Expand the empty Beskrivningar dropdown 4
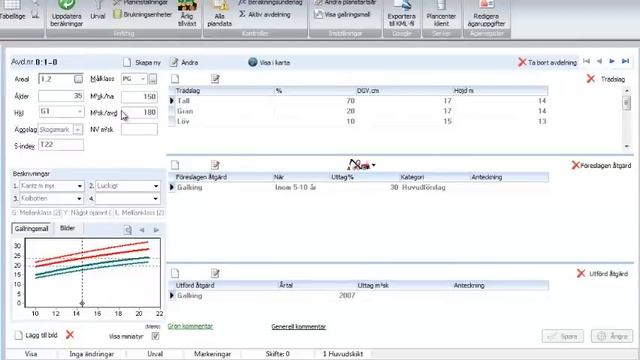 [x=156, y=199]
